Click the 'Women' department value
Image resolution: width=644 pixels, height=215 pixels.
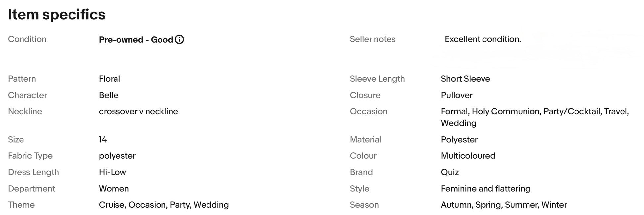click(x=114, y=189)
